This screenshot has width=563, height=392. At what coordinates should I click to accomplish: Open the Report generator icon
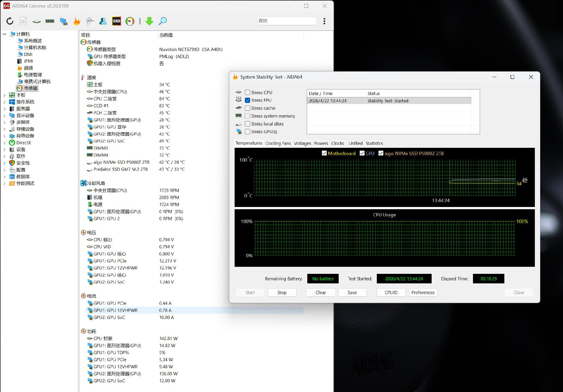pyautogui.click(x=23, y=21)
